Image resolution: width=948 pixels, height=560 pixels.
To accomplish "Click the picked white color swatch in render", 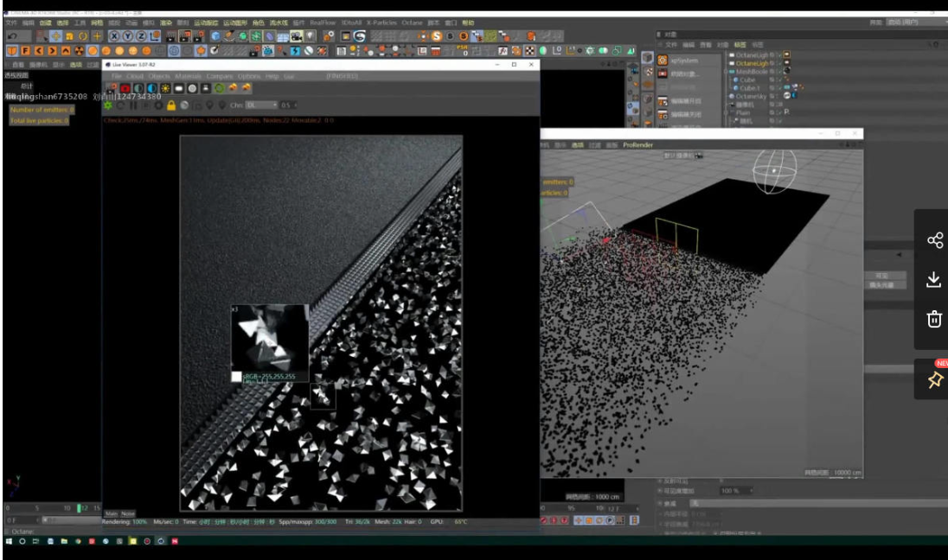I will tap(236, 376).
